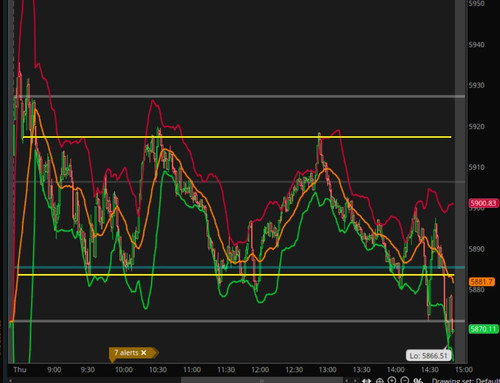Click the 14:30 time axis label
Screen dimensions: 500x383
pos(430,370)
